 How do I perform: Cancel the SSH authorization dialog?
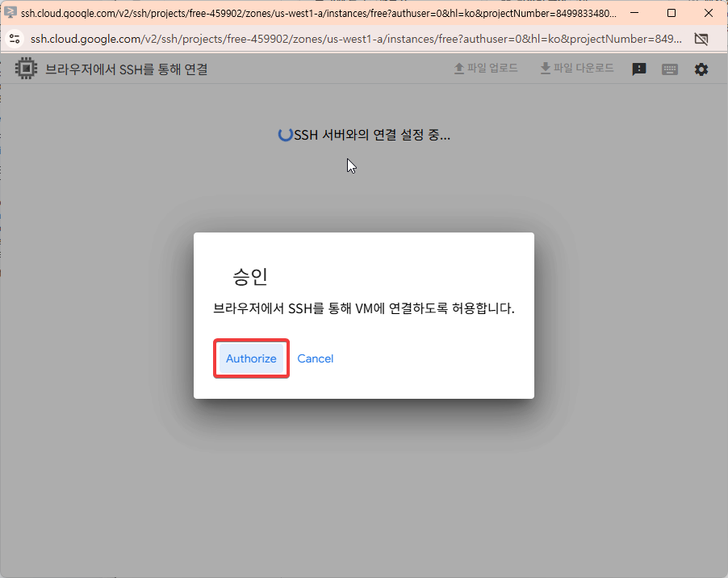[315, 358]
